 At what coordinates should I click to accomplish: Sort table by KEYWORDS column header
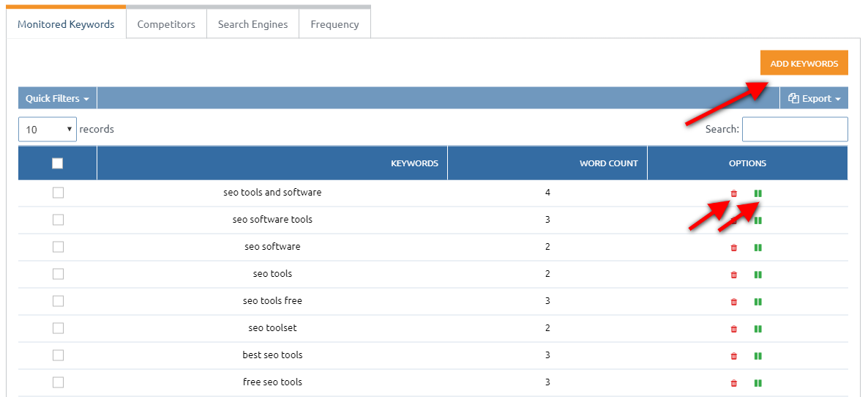pos(272,163)
